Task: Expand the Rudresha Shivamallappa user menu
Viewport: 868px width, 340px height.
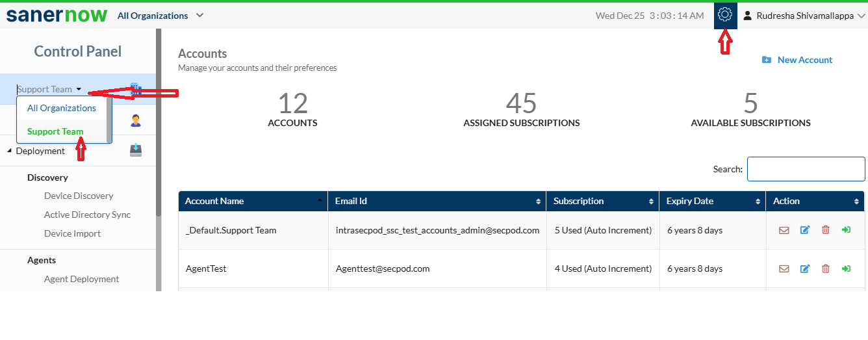Action: click(x=805, y=16)
